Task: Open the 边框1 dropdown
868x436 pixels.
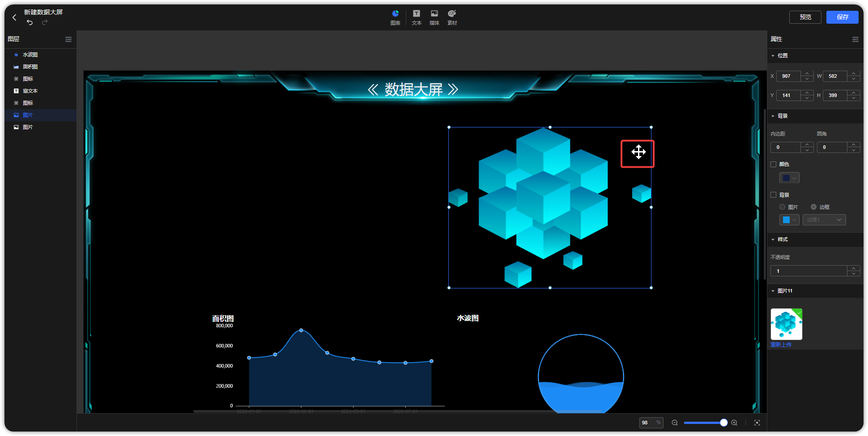Action: pos(824,220)
